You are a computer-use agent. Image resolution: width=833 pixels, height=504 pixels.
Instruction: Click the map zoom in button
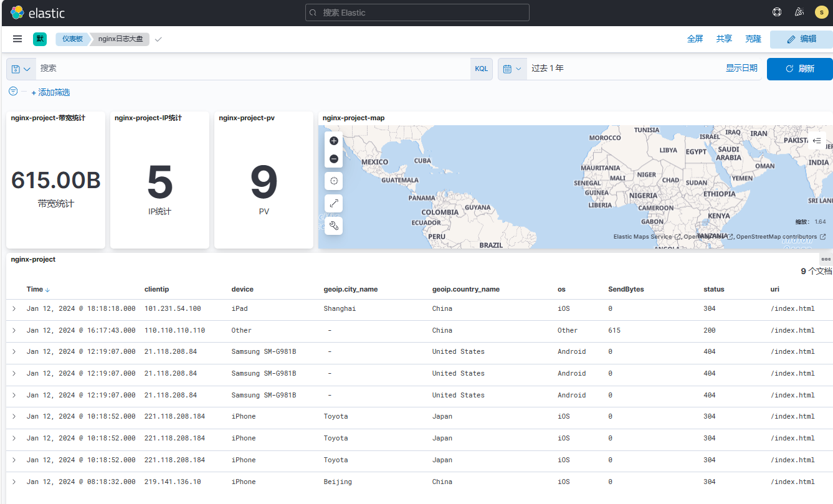coord(334,141)
